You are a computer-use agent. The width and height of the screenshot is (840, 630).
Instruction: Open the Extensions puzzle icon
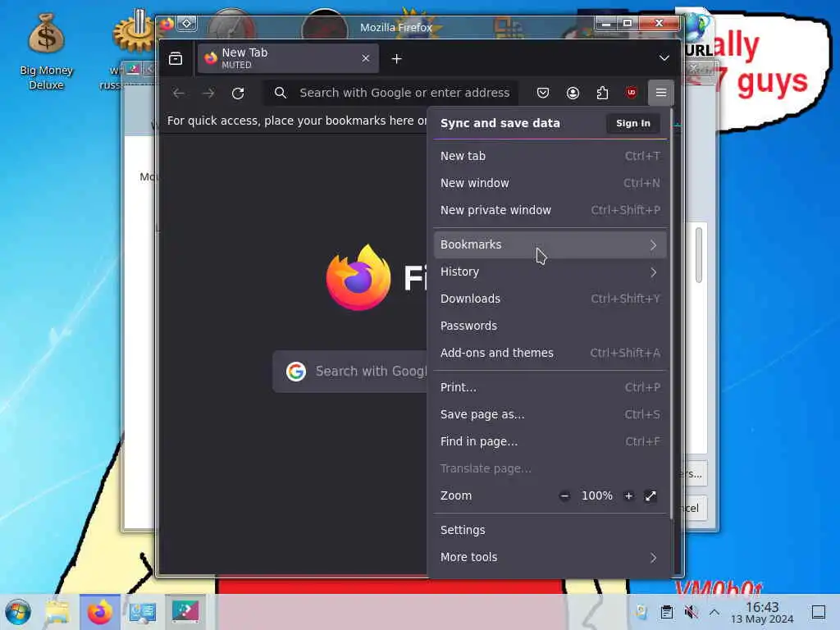tap(602, 94)
